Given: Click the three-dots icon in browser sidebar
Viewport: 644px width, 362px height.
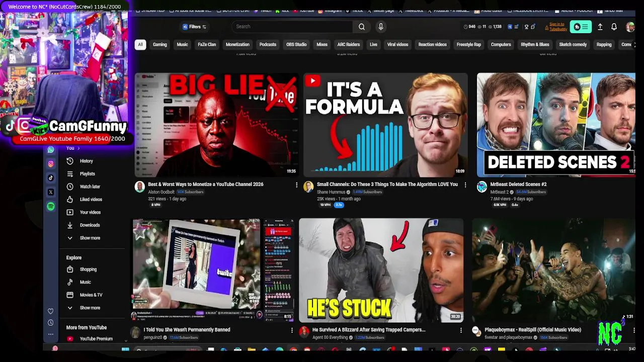Looking at the screenshot, I should [x=50, y=334].
